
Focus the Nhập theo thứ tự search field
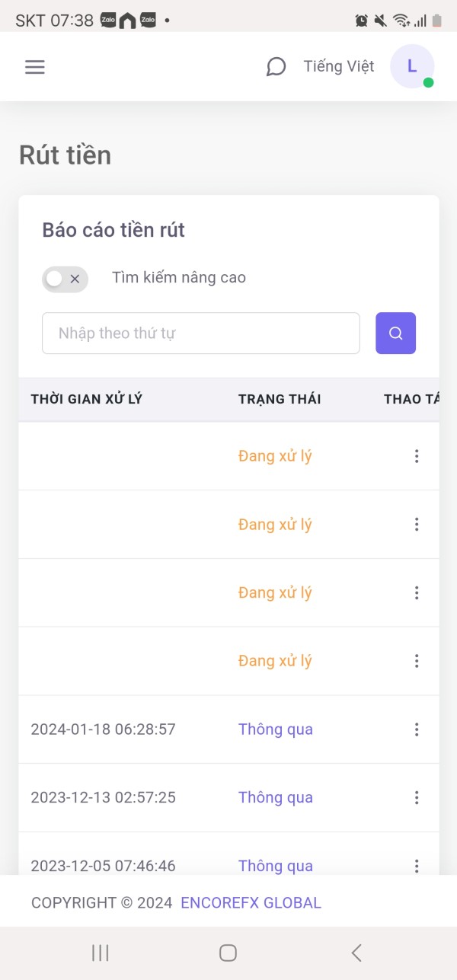(x=200, y=333)
